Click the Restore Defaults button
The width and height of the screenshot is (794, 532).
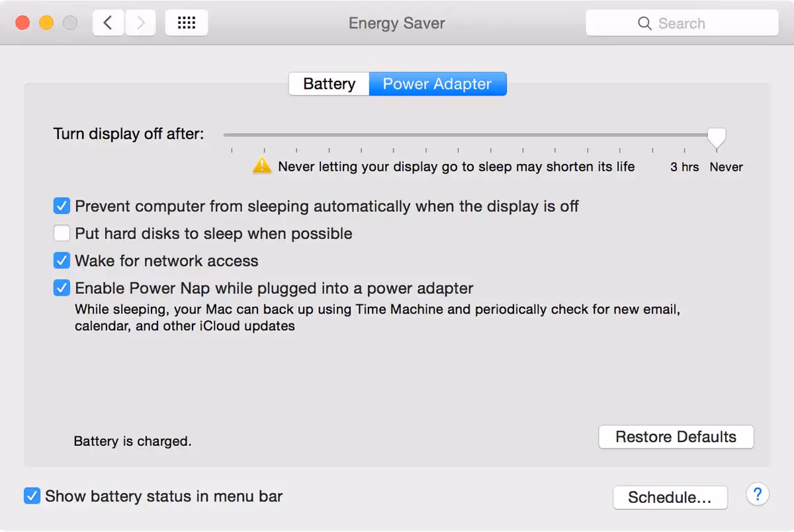[676, 437]
